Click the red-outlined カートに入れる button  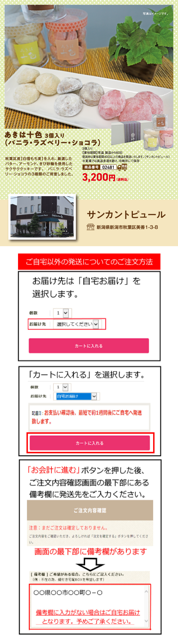coord(90,443)
